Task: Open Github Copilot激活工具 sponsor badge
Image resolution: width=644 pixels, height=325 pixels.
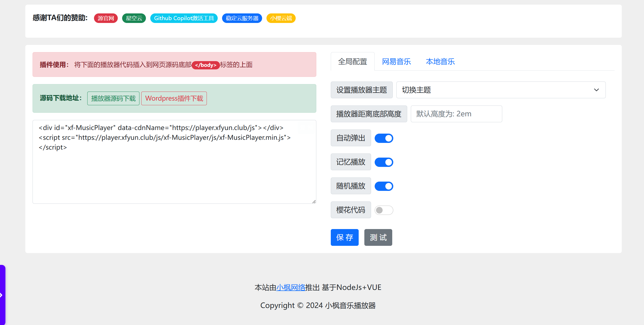Action: pyautogui.click(x=184, y=18)
